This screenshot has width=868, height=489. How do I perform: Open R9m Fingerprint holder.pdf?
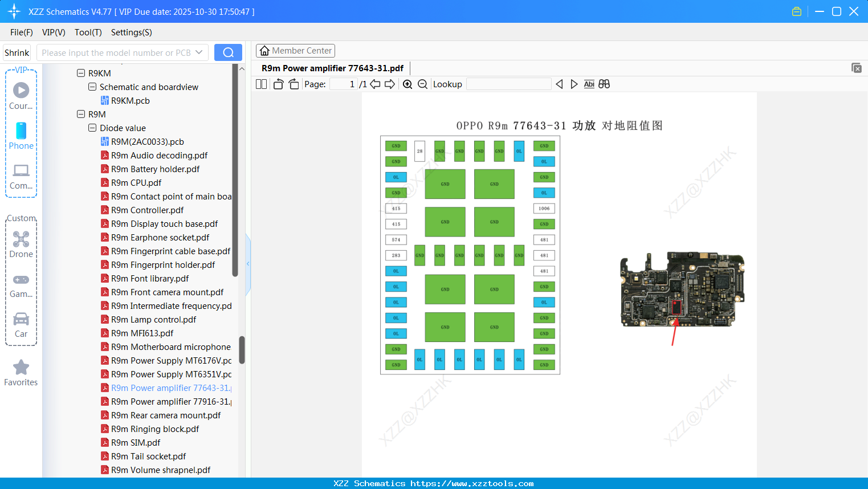click(158, 264)
